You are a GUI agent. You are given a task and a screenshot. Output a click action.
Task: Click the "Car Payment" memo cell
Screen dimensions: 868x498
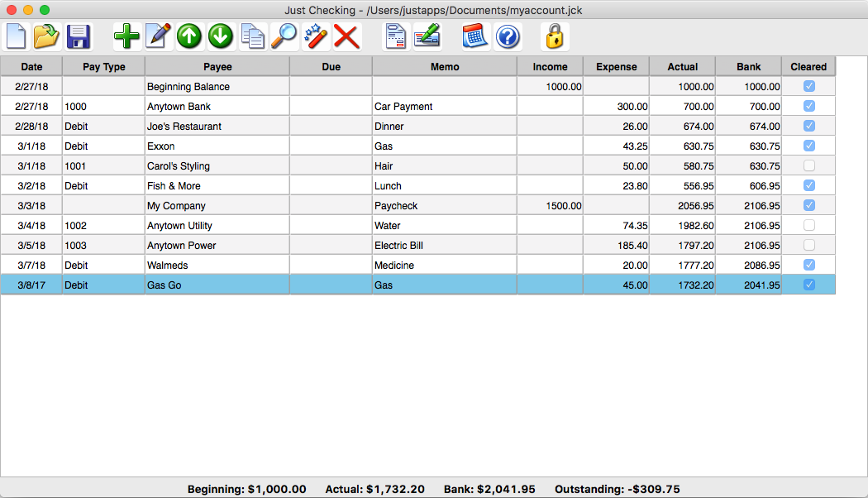click(445, 107)
